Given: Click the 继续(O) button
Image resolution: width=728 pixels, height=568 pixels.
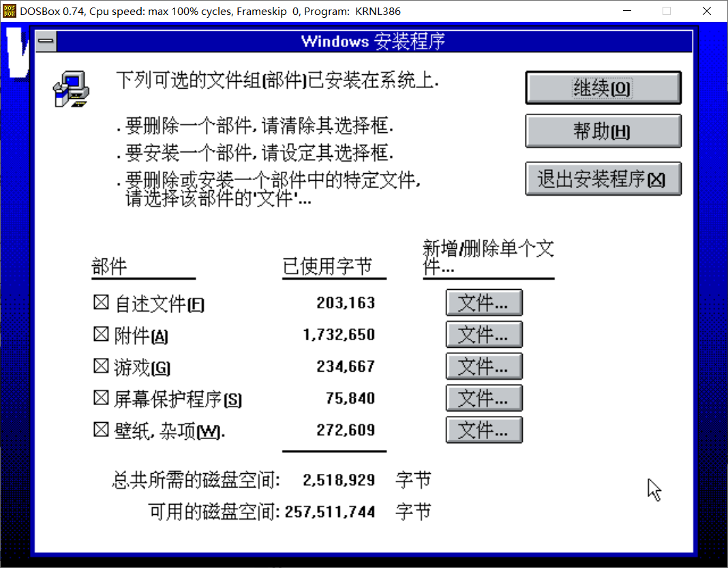Looking at the screenshot, I should 603,88.
